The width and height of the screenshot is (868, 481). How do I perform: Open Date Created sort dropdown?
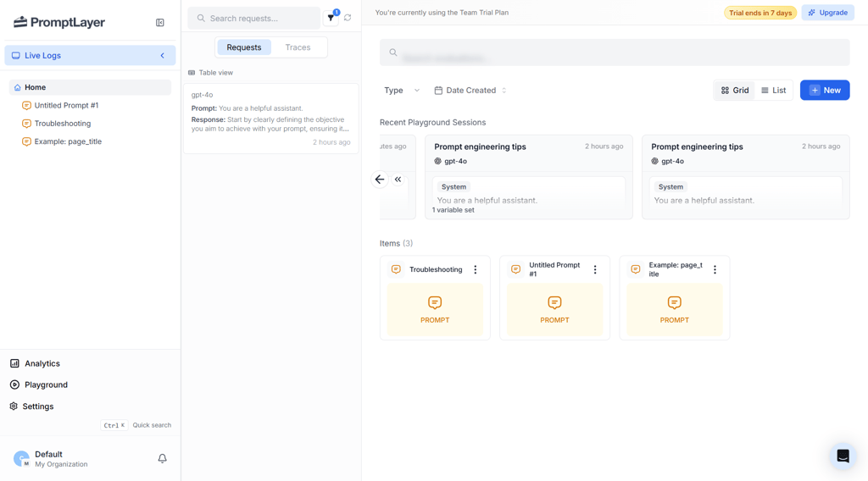[x=470, y=90]
